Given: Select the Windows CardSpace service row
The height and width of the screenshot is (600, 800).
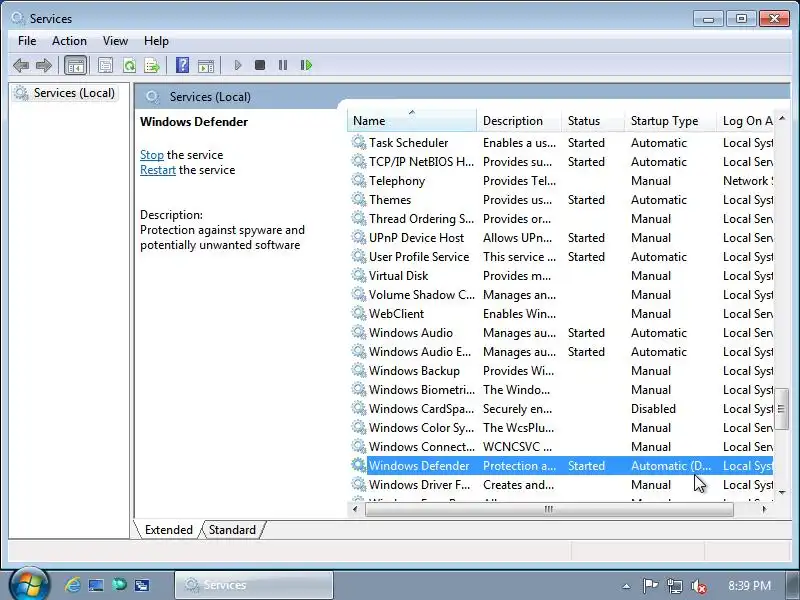Looking at the screenshot, I should [x=561, y=409].
